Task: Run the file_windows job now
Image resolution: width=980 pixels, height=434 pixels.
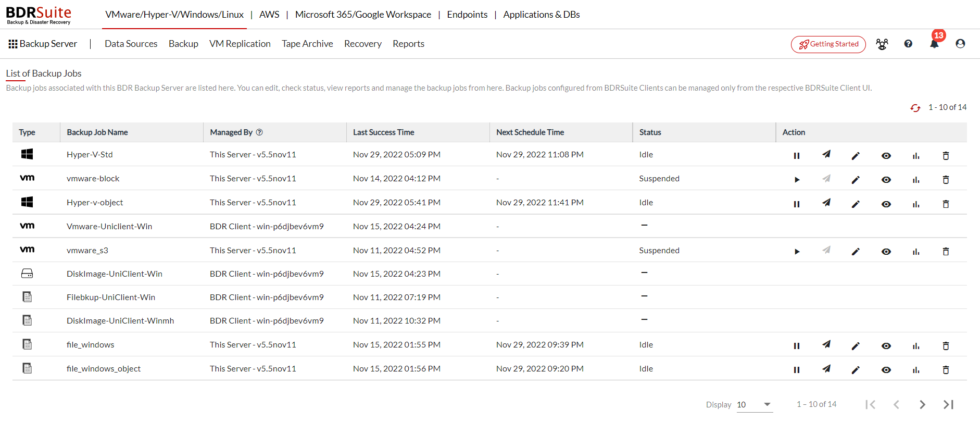Action: (x=826, y=344)
